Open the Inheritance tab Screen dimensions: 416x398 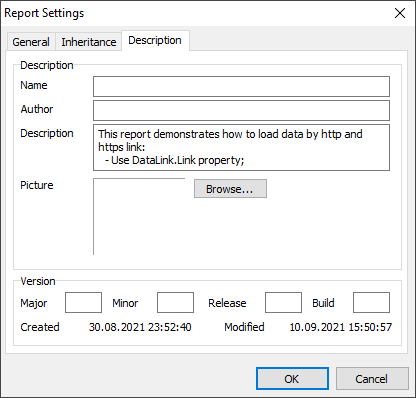pos(89,42)
